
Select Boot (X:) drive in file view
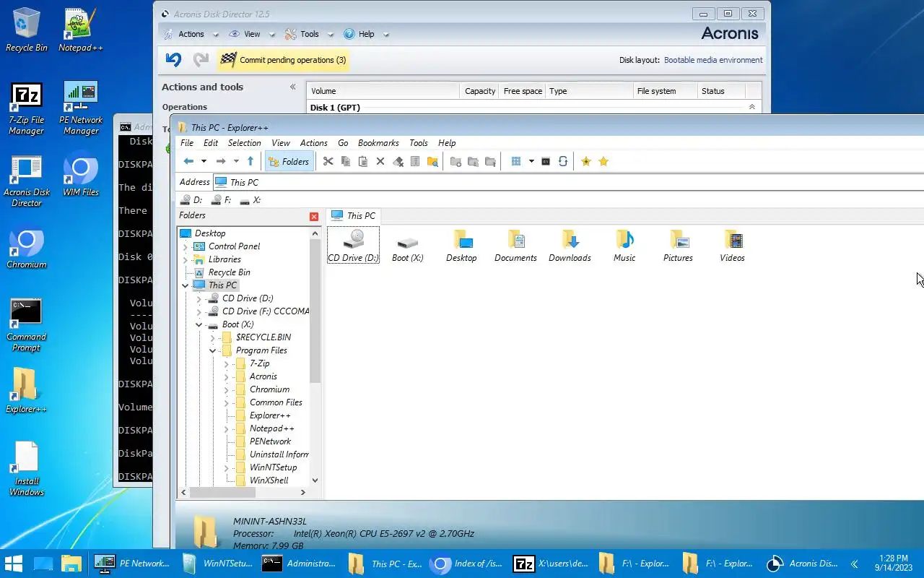click(x=407, y=246)
